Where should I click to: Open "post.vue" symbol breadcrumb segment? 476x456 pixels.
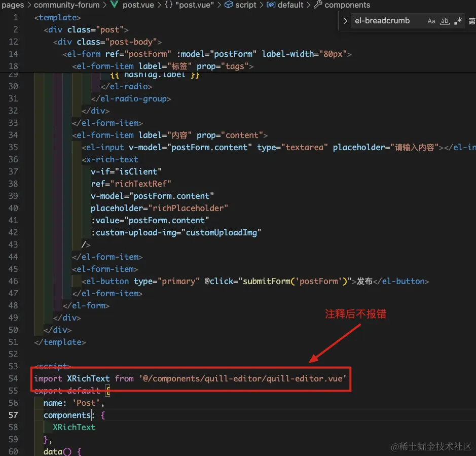point(195,5)
